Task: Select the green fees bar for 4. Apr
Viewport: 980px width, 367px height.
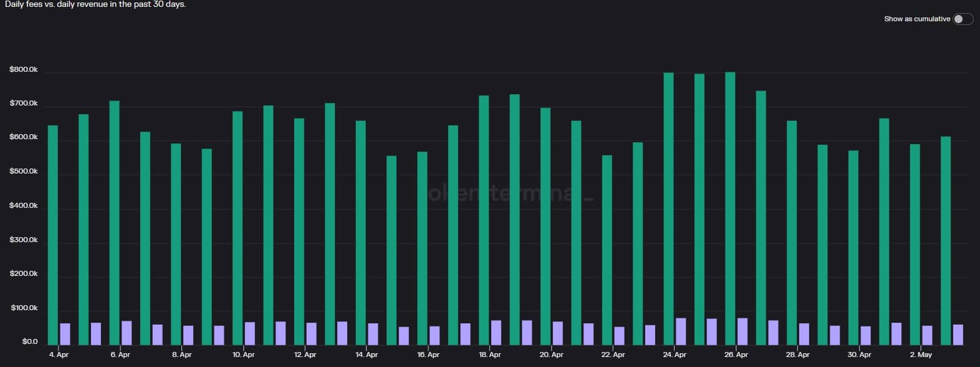Action: click(53, 235)
